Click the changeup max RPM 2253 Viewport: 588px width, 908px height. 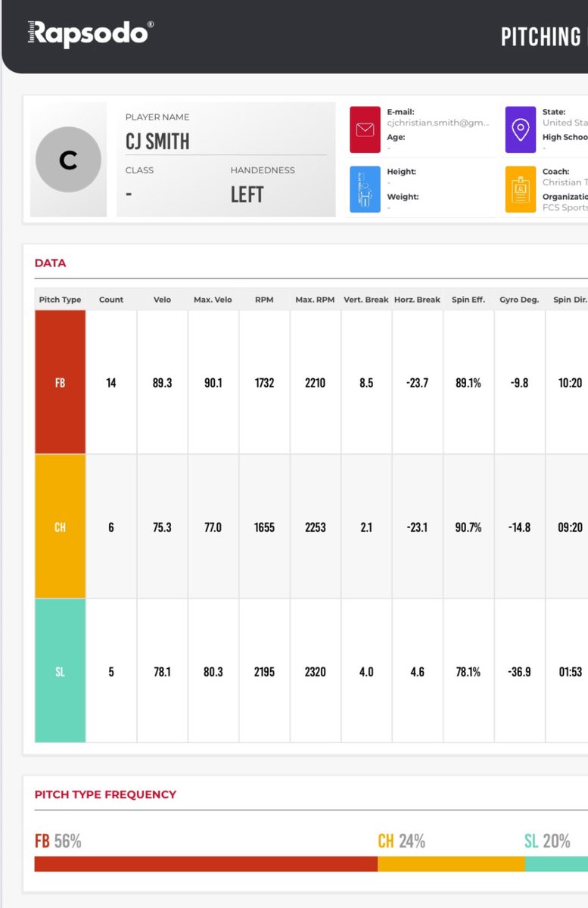[315, 527]
